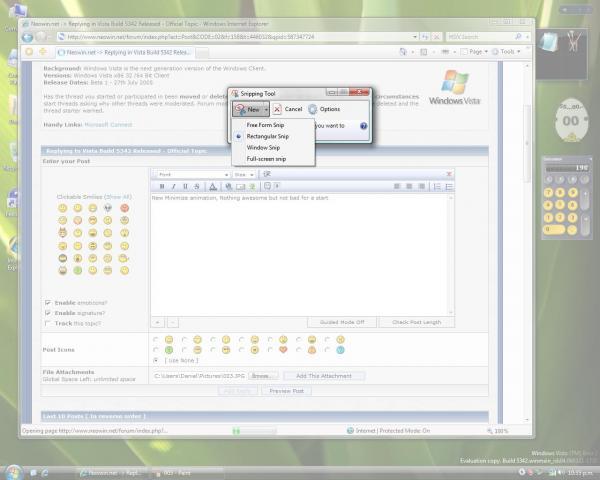This screenshot has width=600, height=480.
Task: Toggle Enable signature checkbox
Action: [47, 313]
